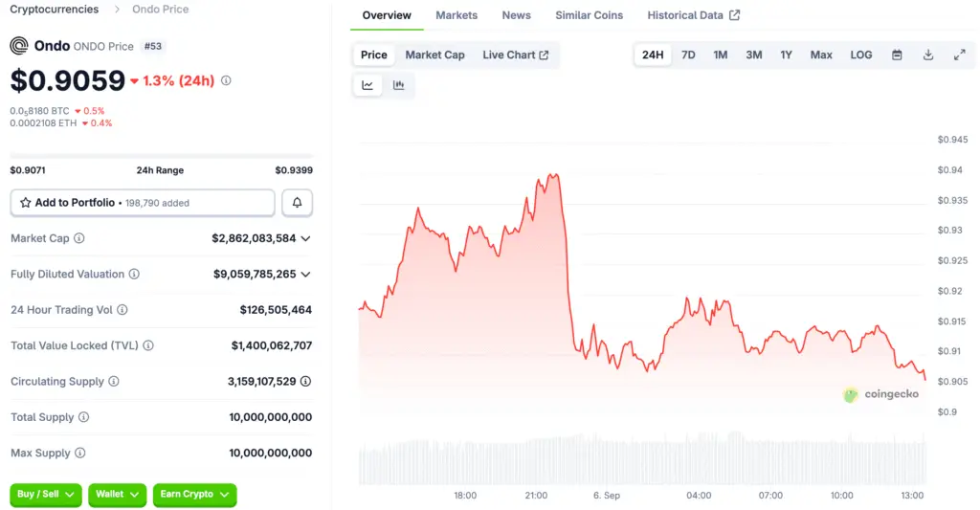Show Max Supply info icon

tap(80, 453)
